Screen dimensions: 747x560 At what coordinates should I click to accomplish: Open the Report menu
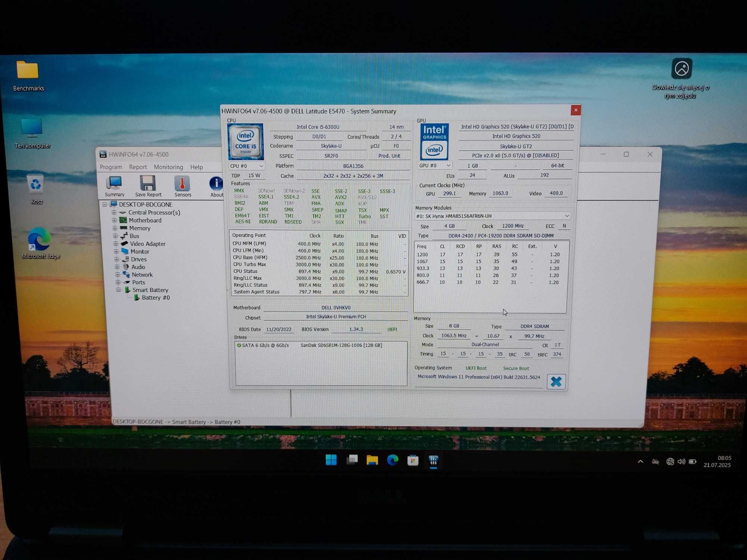(138, 167)
